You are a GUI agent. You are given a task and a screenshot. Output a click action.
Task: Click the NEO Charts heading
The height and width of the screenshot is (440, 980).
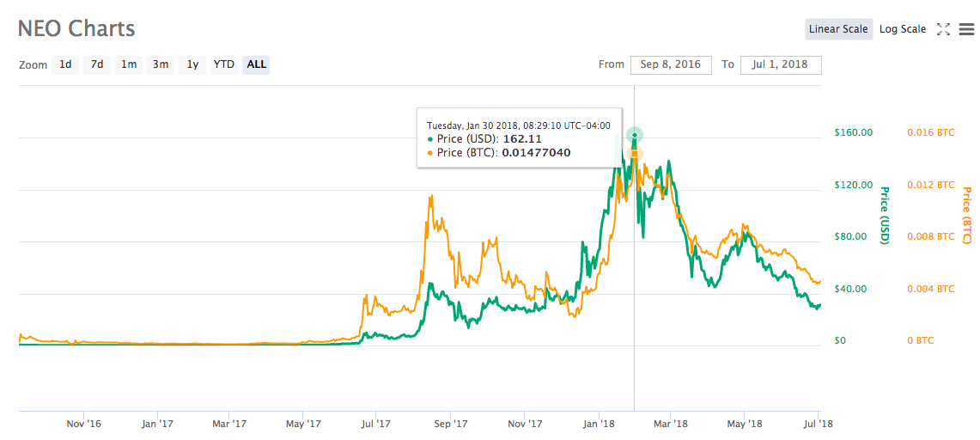[x=76, y=28]
